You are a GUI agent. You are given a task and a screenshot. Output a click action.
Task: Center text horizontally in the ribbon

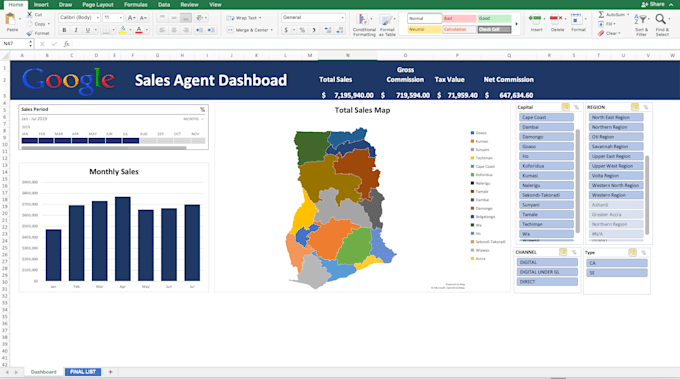tap(174, 30)
